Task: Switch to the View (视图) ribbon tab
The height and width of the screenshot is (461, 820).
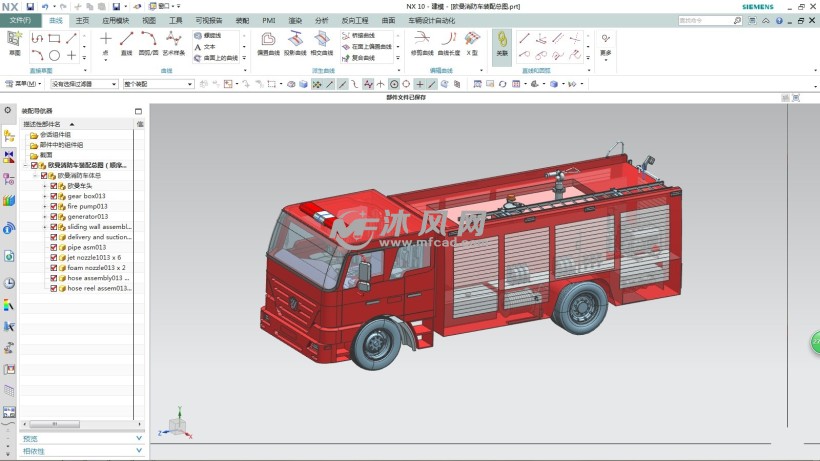Action: pos(149,20)
